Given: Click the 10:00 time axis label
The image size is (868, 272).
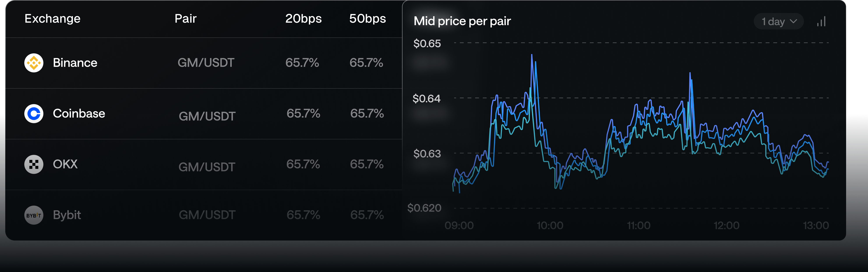Looking at the screenshot, I should pos(550,226).
